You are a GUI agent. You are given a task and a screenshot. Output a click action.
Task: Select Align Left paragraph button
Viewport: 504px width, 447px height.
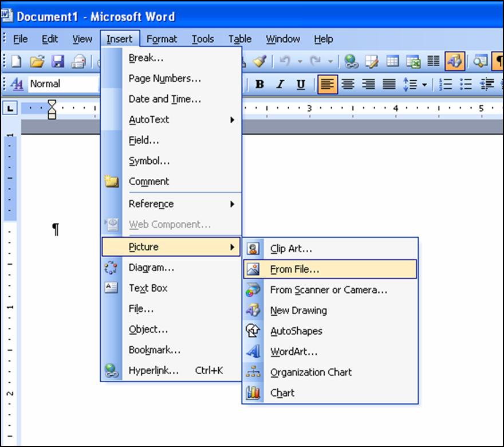pos(328,84)
